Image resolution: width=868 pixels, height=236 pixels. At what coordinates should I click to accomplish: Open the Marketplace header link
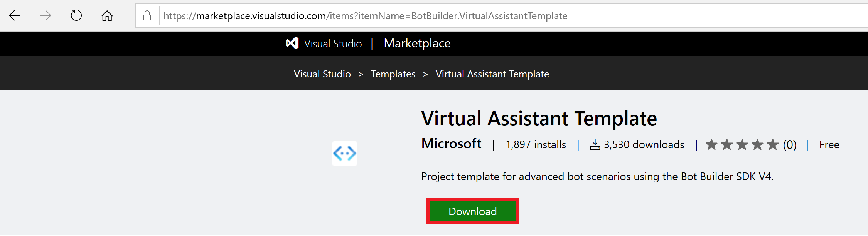tap(417, 43)
